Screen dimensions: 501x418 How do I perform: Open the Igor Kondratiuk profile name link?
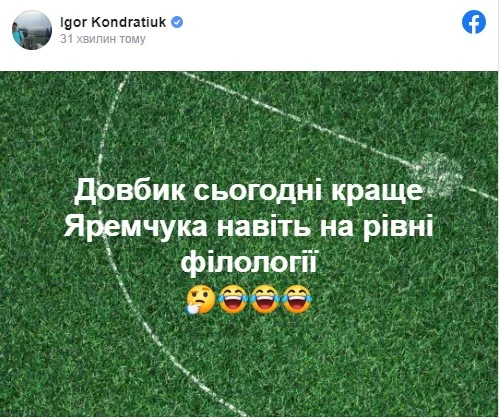(x=113, y=22)
